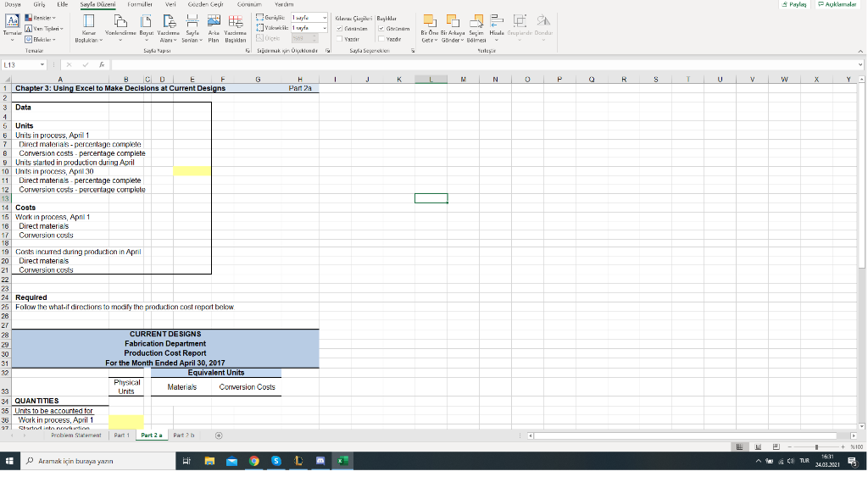
Task: Switch to Giriş ribbon tab
Action: coord(39,4)
